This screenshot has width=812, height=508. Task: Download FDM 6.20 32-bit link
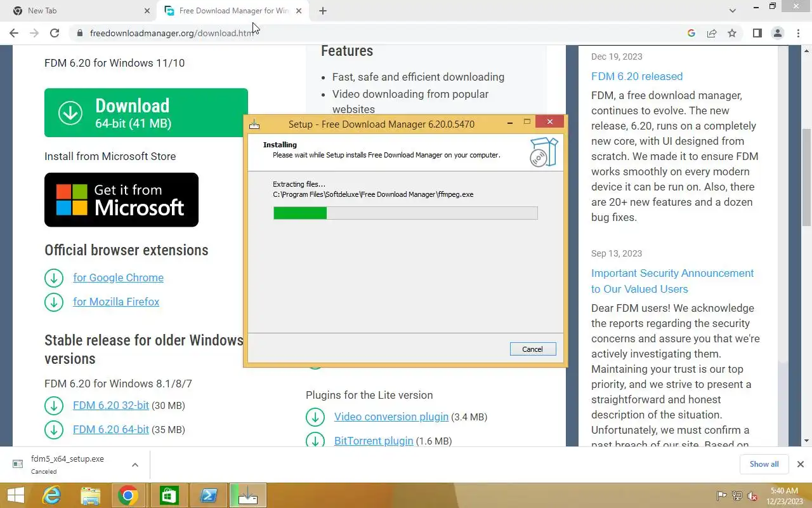coord(111,405)
